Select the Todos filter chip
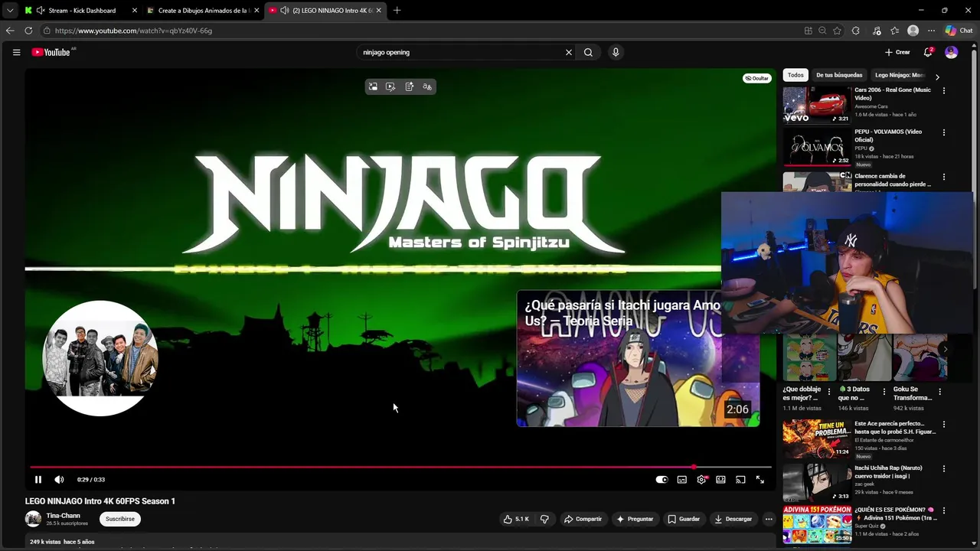980x551 pixels. (x=795, y=75)
